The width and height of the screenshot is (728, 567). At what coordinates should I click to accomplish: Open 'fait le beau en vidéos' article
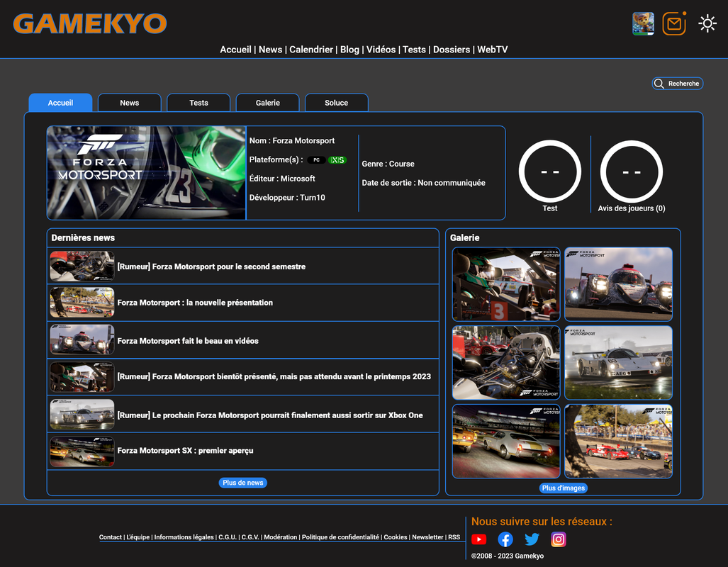pyautogui.click(x=188, y=341)
